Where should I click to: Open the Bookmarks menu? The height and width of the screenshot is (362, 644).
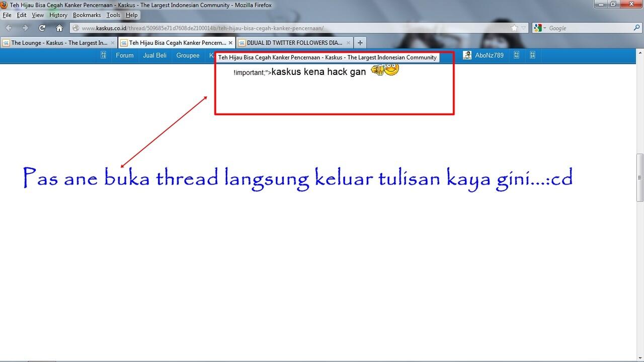pyautogui.click(x=87, y=15)
